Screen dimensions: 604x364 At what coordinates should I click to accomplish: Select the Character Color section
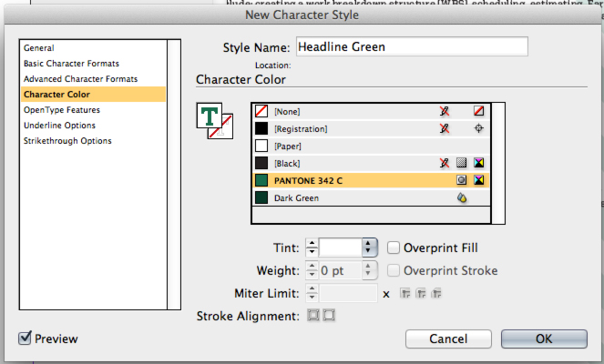pyautogui.click(x=93, y=95)
